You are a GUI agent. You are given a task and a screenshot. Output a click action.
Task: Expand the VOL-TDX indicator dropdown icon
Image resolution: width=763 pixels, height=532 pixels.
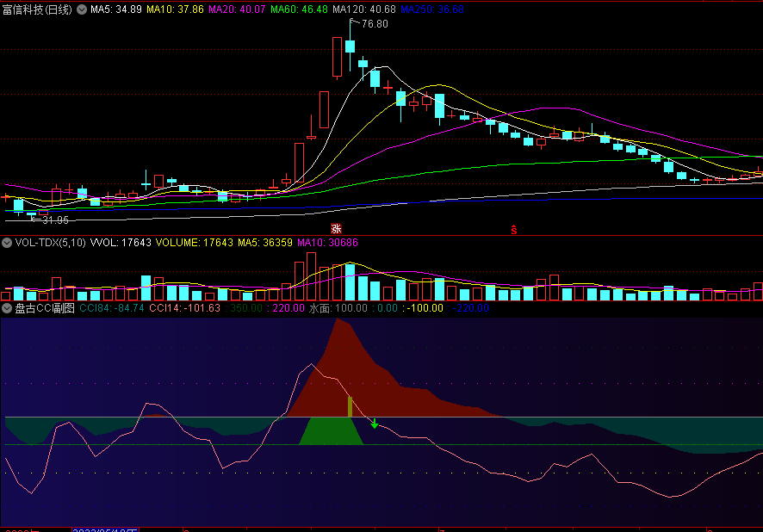click(7, 243)
